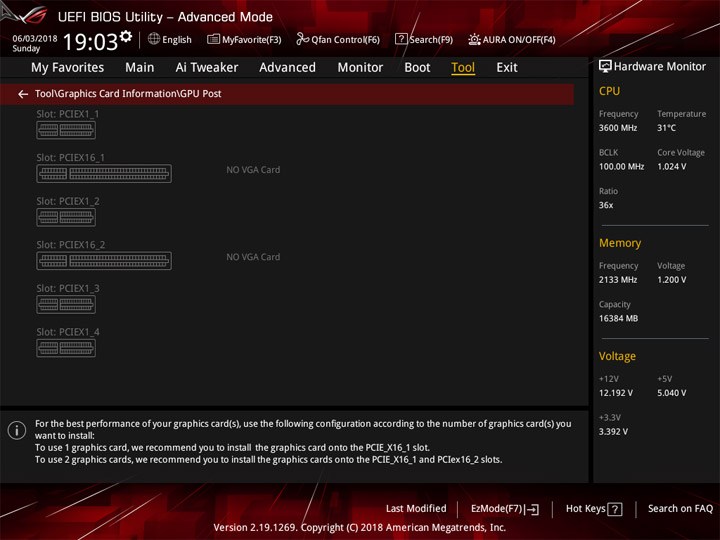This screenshot has width=720, height=540.
Task: Go to the Advanced tab
Action: point(287,68)
